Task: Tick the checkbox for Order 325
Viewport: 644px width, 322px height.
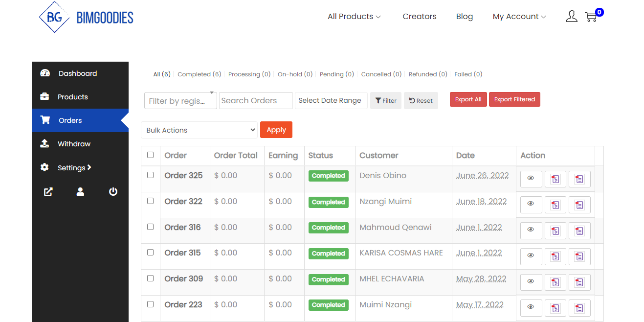Action: 150,175
